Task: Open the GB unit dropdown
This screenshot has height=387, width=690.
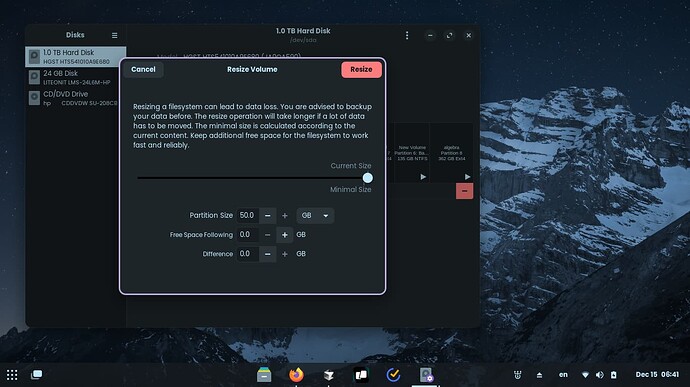Action: click(x=315, y=216)
